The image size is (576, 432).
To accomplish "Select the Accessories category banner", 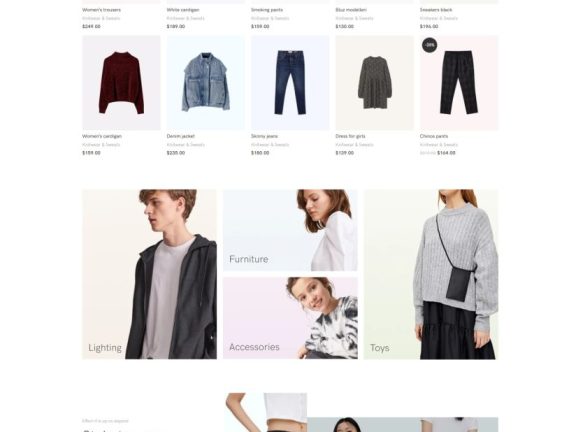I will point(290,318).
